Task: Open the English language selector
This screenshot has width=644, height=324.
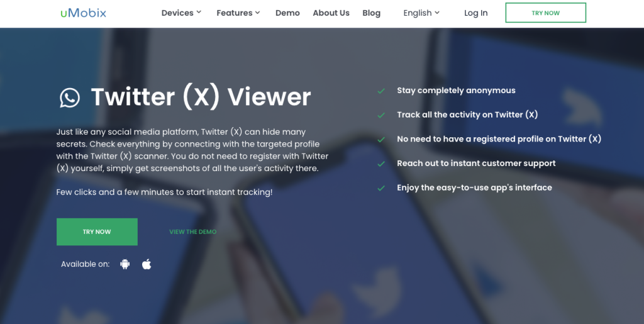Action: pos(421,13)
